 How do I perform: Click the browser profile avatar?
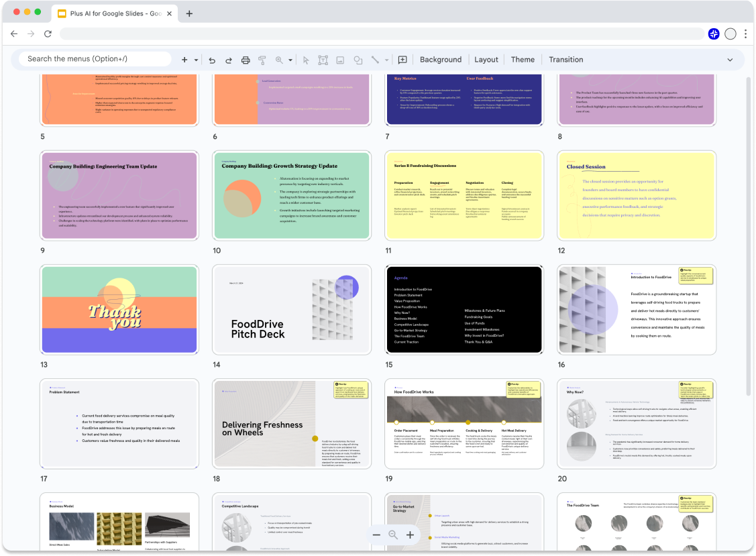pos(731,34)
